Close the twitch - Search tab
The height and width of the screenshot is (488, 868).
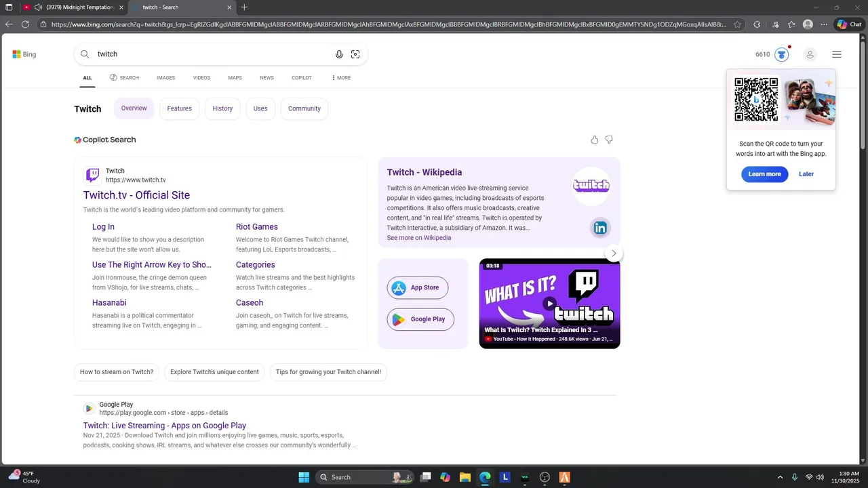click(x=229, y=7)
